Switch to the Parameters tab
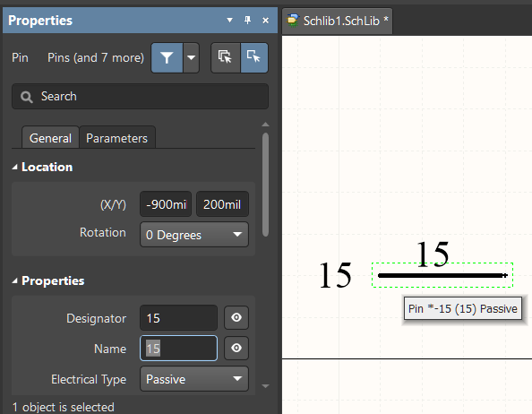Viewport: 532px width, 414px height. [x=117, y=138]
